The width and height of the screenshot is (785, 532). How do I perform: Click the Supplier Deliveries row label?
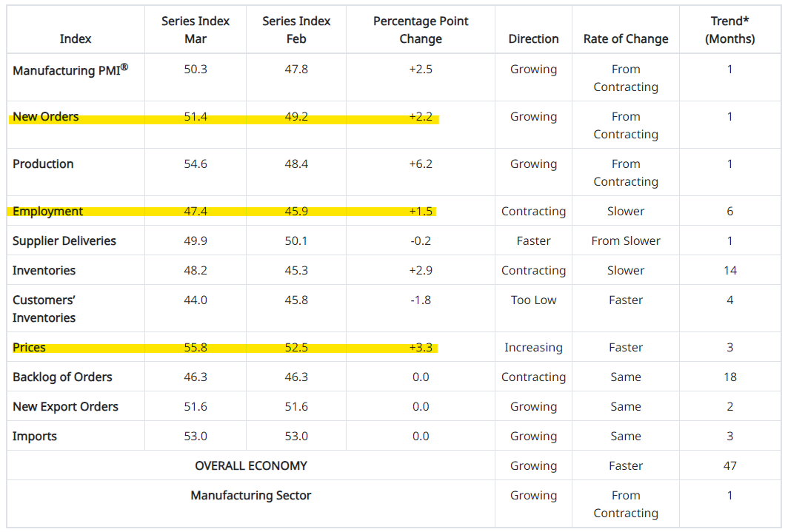(64, 241)
